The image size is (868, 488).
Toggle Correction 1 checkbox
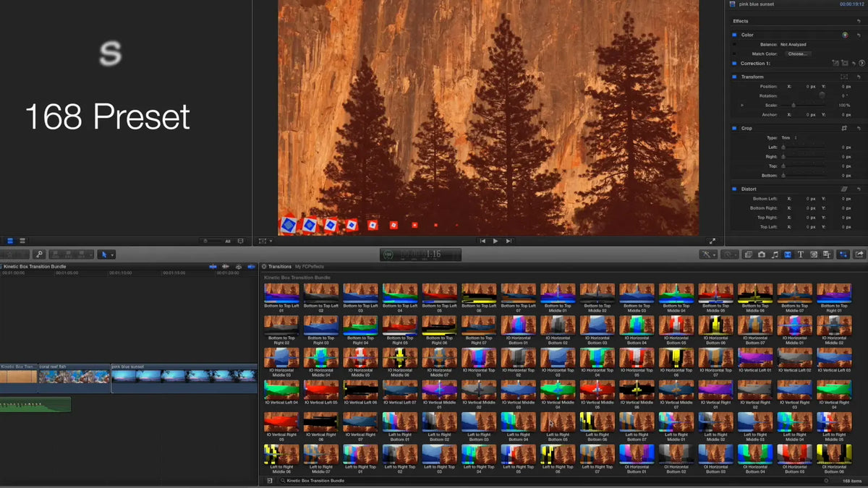pyautogui.click(x=734, y=64)
